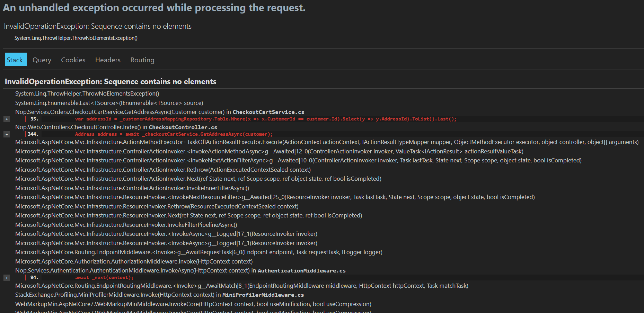Select the Routing tab

pos(142,60)
